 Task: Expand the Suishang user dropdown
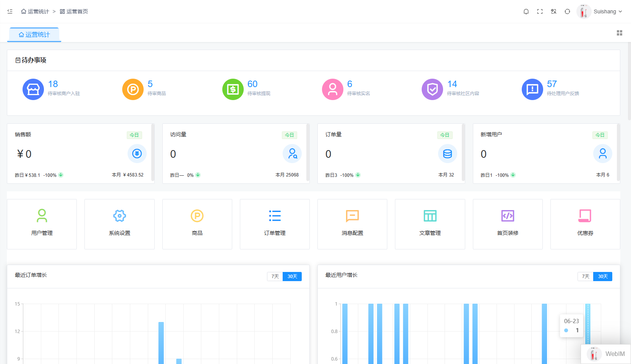600,11
